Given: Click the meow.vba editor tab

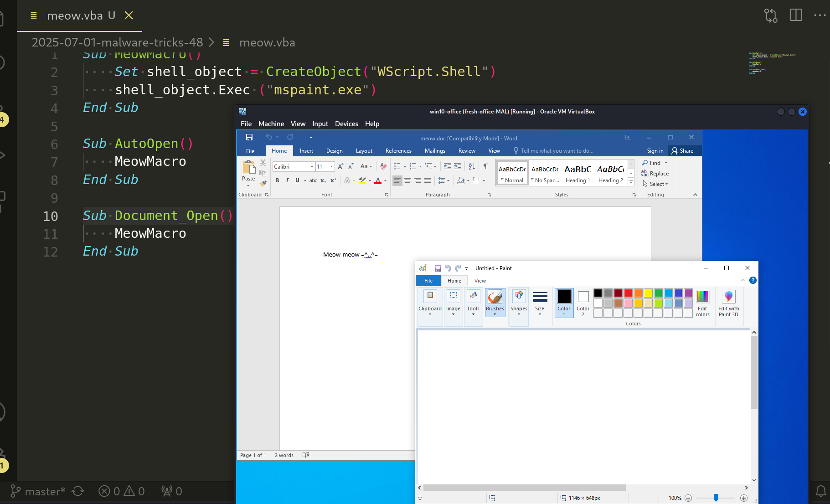Looking at the screenshot, I should pyautogui.click(x=80, y=15).
